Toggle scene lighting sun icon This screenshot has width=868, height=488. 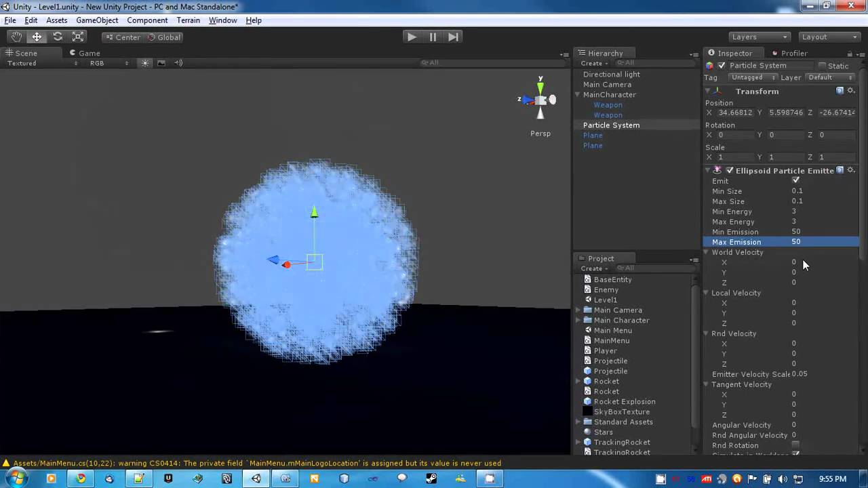coord(145,63)
